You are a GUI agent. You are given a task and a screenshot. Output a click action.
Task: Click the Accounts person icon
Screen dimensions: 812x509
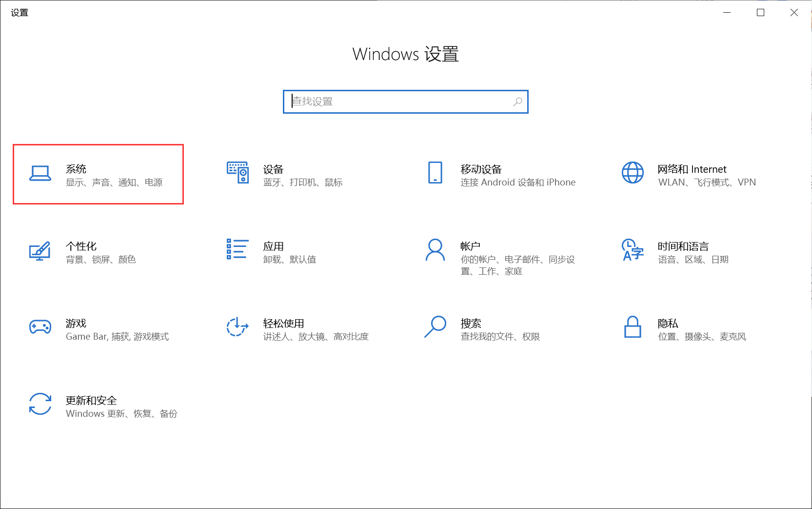pos(435,250)
